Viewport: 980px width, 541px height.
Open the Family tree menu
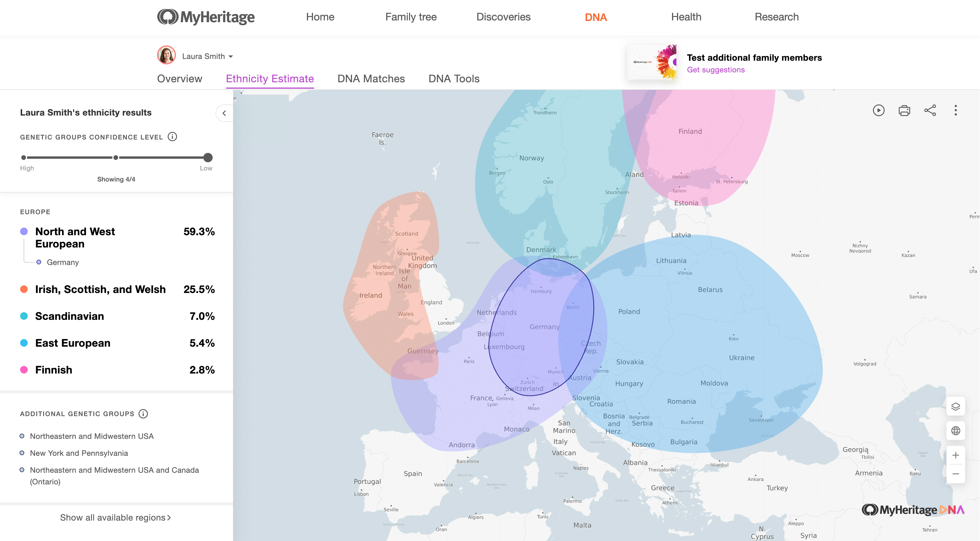click(x=411, y=17)
